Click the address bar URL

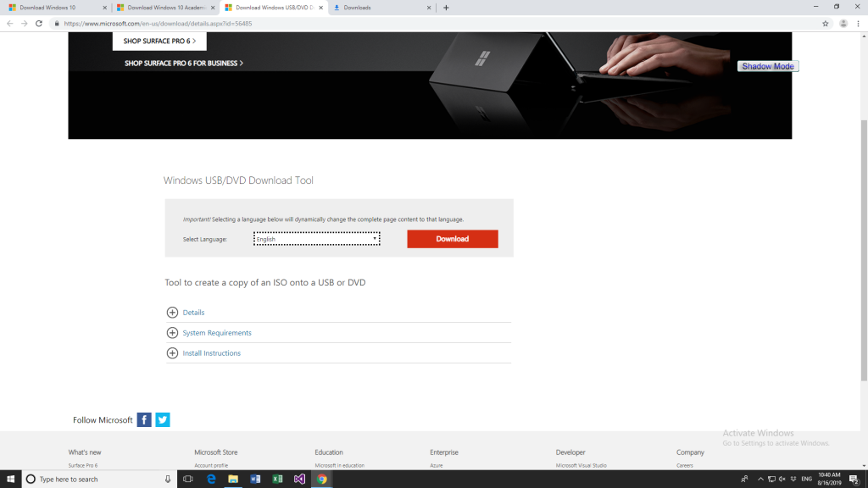pos(158,24)
